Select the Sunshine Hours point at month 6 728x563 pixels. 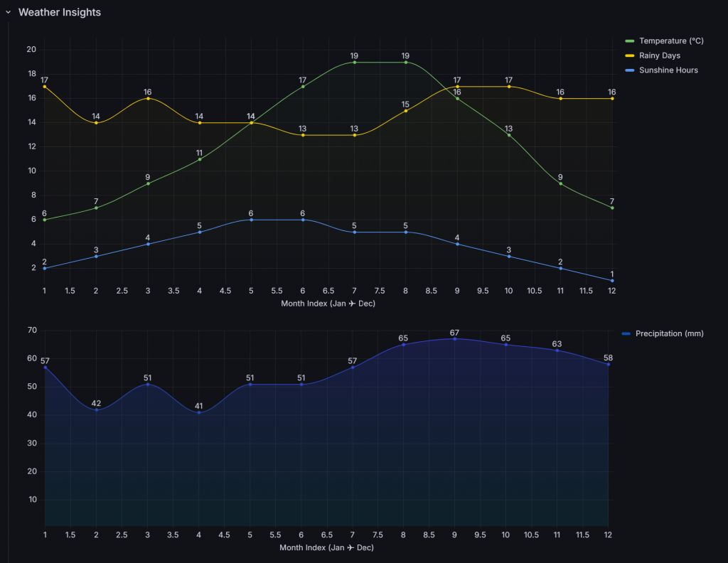(303, 220)
